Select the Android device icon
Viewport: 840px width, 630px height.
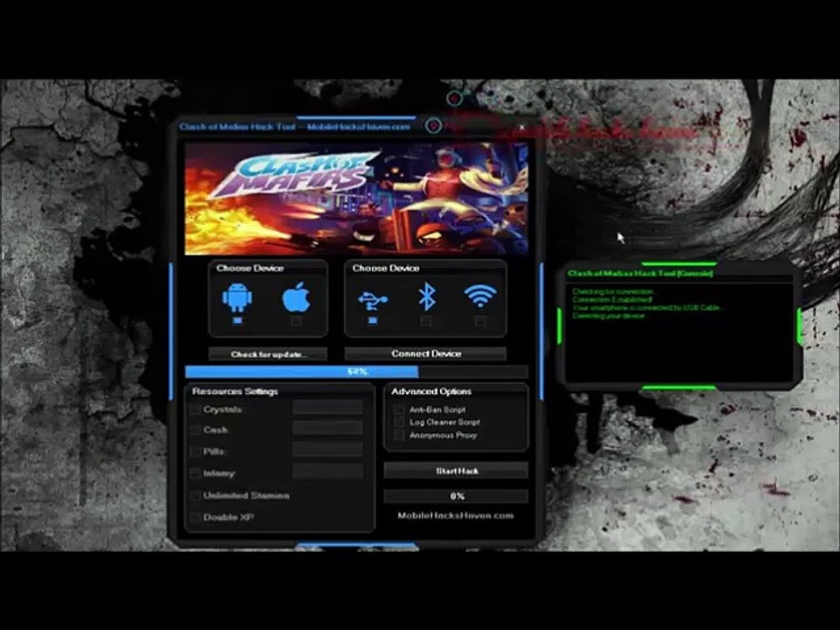click(x=237, y=297)
